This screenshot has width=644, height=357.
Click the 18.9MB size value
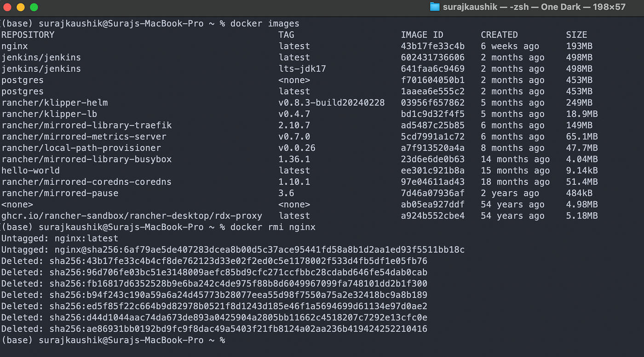(x=582, y=114)
